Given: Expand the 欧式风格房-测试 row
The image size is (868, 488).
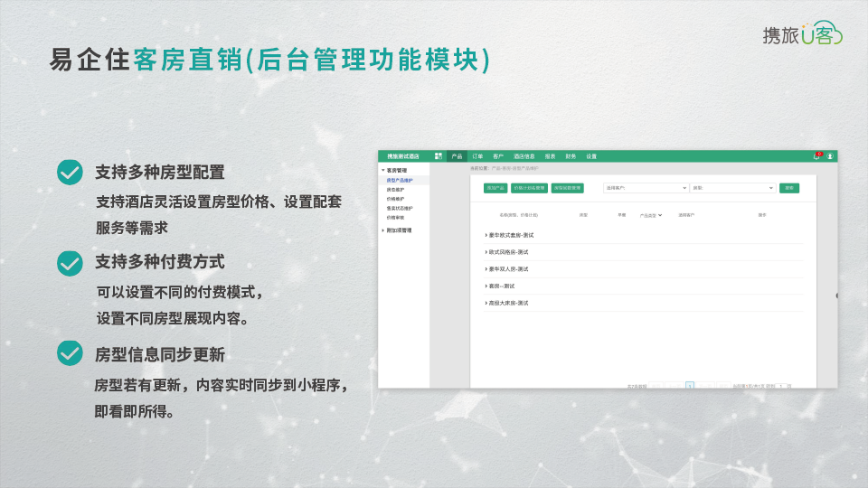Looking at the screenshot, I should point(506,252).
